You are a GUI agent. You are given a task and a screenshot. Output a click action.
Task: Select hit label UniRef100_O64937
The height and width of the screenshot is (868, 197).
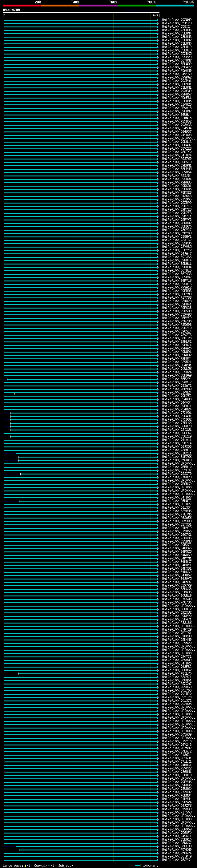point(176,132)
